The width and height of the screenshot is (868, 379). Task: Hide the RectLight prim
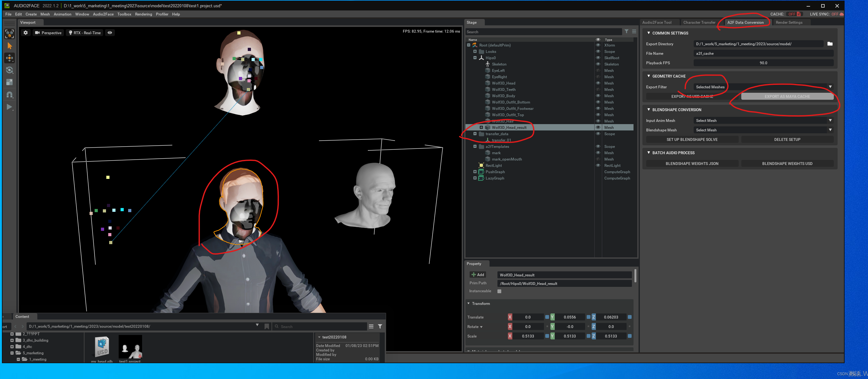[x=598, y=166]
